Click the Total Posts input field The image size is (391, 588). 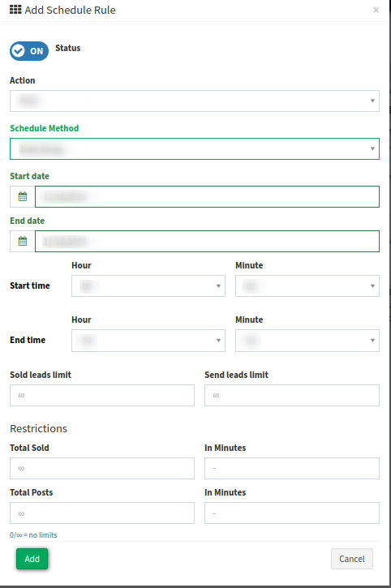[x=102, y=513]
